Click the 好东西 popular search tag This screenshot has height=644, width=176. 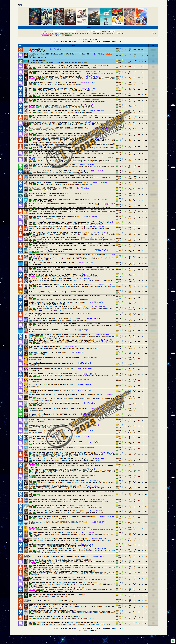coord(52,33)
